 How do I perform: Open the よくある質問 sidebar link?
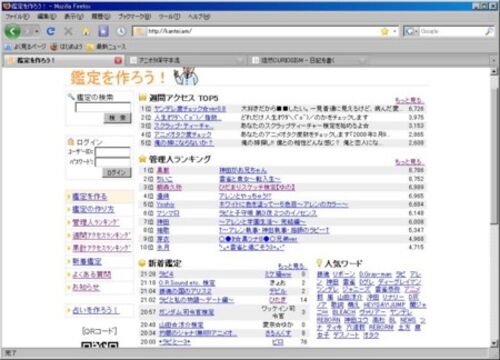[92, 275]
